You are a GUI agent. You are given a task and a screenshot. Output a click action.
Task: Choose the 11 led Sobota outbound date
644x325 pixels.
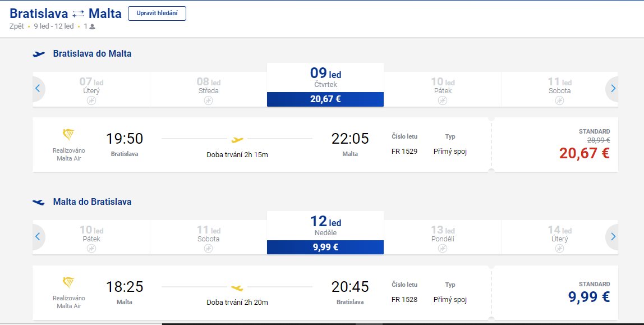tap(559, 90)
